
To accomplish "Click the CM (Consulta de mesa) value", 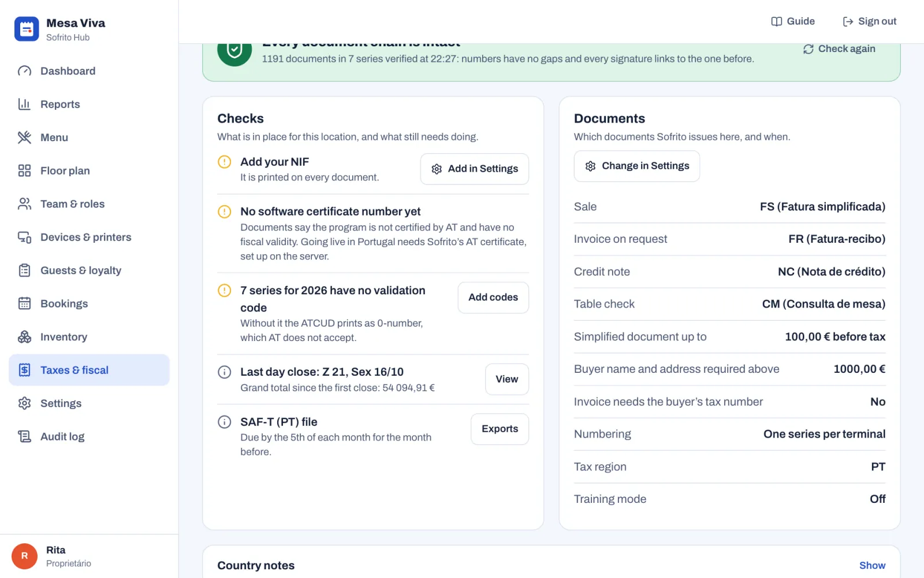I will point(824,304).
